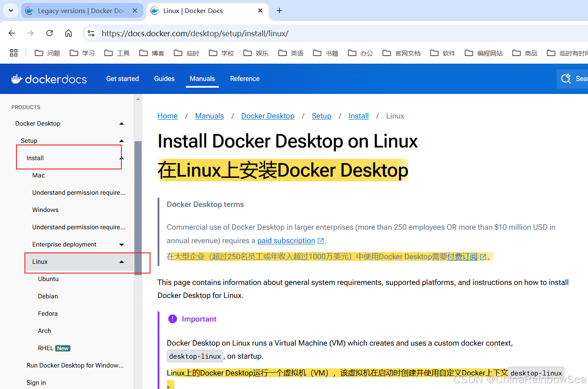Collapse the Linux sidebar section
Viewport: 588px width, 389px height.
[x=121, y=261]
